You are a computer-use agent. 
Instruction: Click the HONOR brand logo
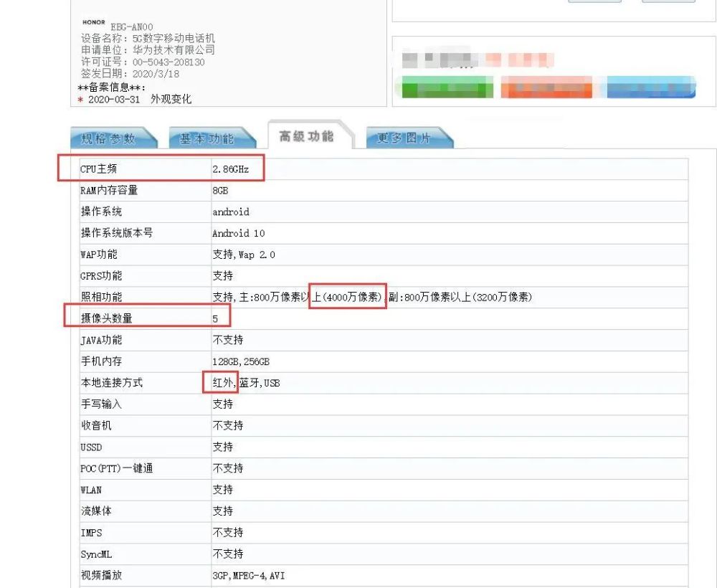[x=93, y=22]
